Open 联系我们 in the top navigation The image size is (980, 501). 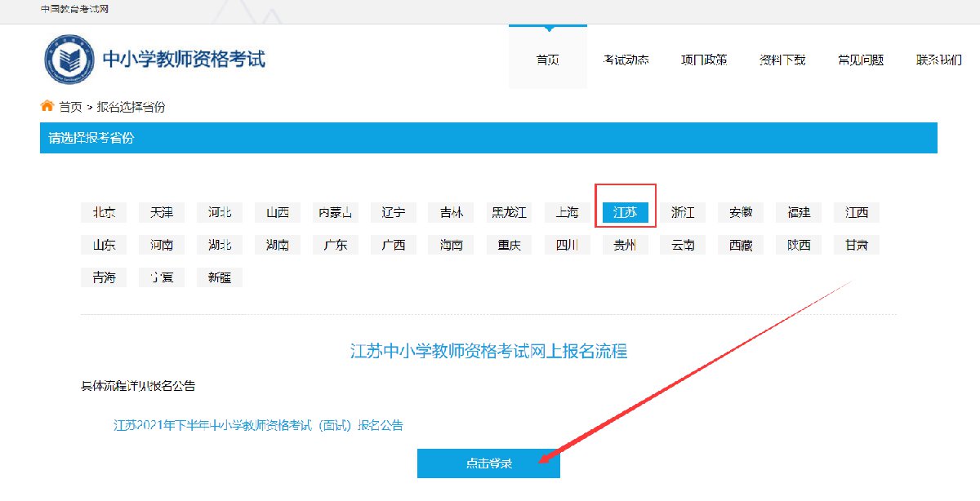[938, 60]
